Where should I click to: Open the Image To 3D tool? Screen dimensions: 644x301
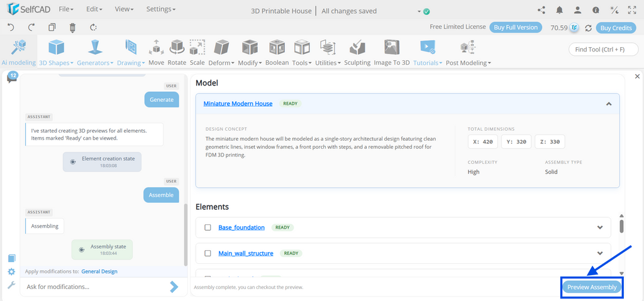pos(392,52)
